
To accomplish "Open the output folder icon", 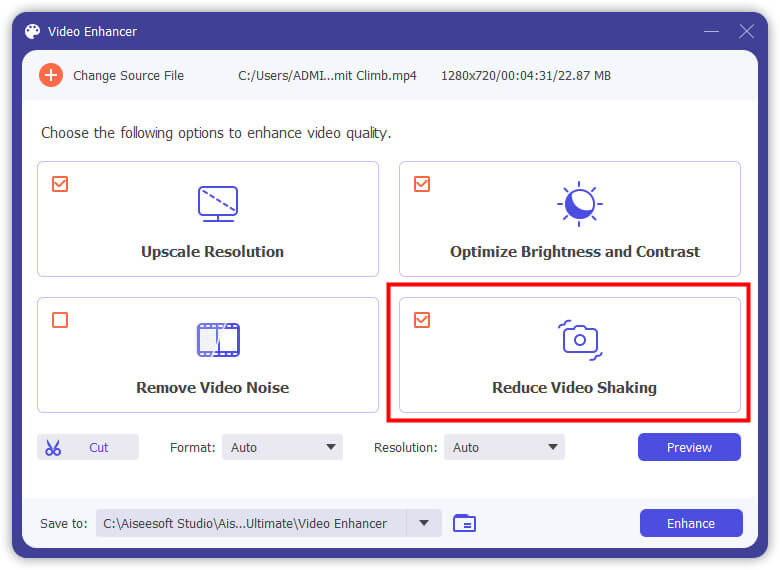I will tap(463, 523).
